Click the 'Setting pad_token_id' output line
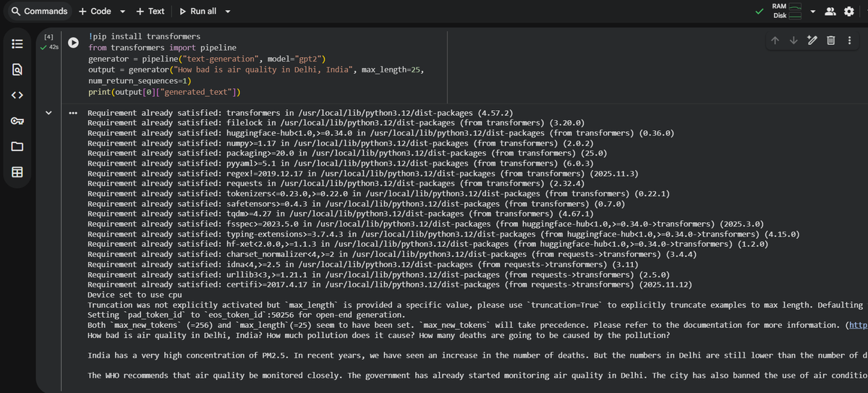The width and height of the screenshot is (868, 393). pyautogui.click(x=247, y=316)
